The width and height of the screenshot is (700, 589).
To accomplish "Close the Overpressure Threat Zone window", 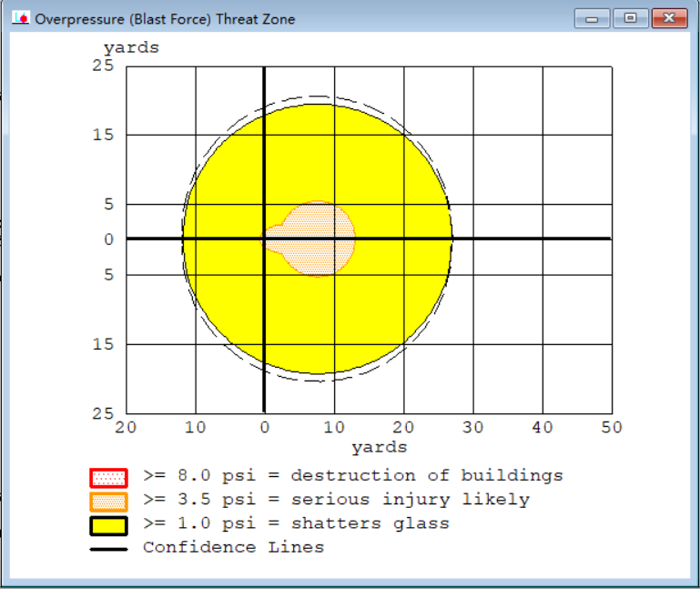I will pyautogui.click(x=669, y=19).
